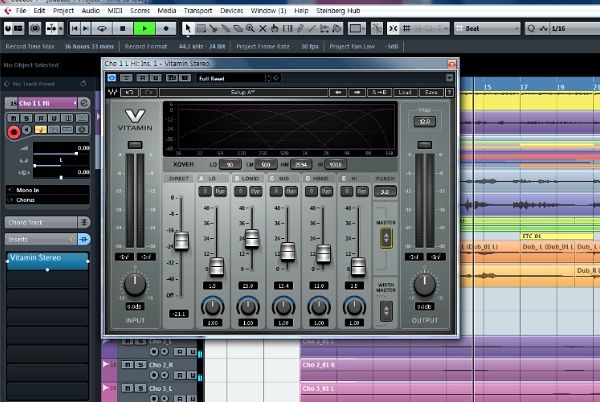The image size is (600, 402).
Task: Go to next Vitamin preset arrow
Action: (357, 92)
